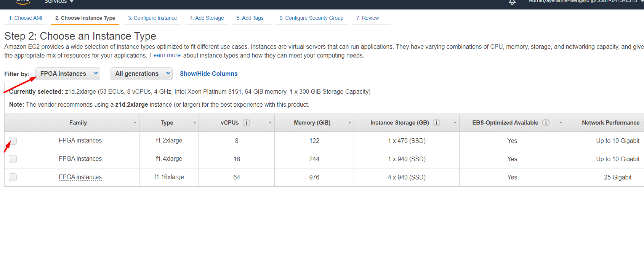Open FPGA instances link in f1.2xlarge row
The height and width of the screenshot is (253, 644).
coord(80,141)
